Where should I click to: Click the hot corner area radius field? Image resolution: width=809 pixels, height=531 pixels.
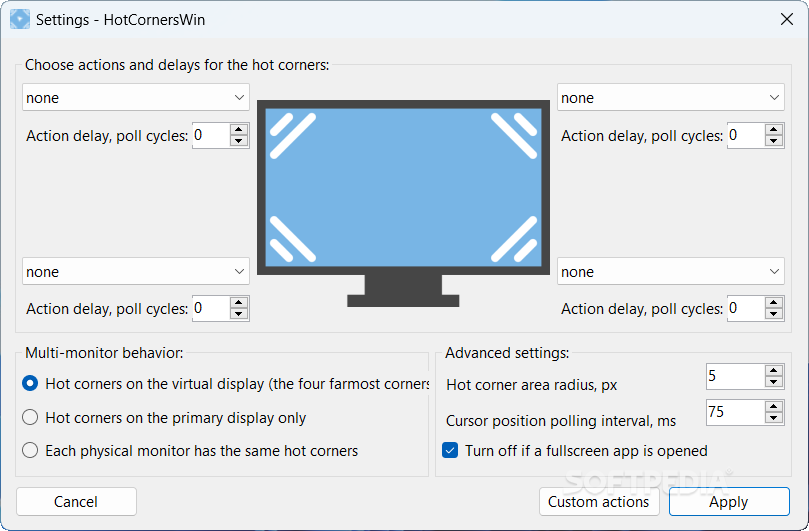[736, 376]
